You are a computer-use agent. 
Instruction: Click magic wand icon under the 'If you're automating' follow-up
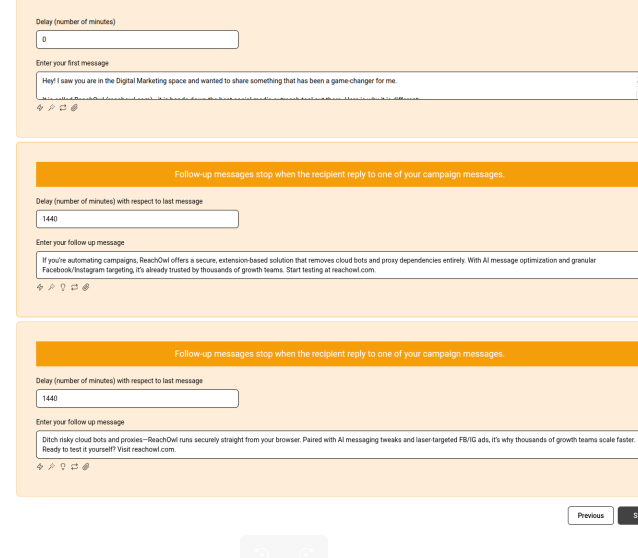coord(51,287)
